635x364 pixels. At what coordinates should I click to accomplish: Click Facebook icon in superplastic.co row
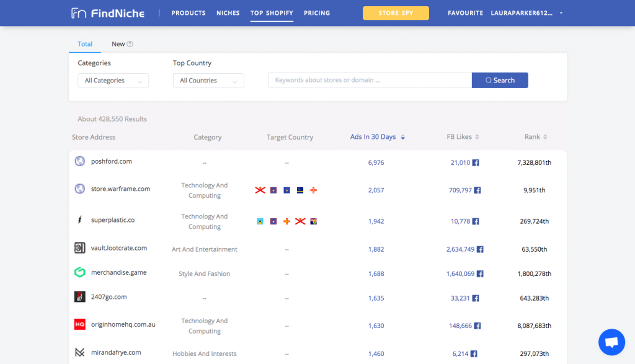[x=476, y=221]
